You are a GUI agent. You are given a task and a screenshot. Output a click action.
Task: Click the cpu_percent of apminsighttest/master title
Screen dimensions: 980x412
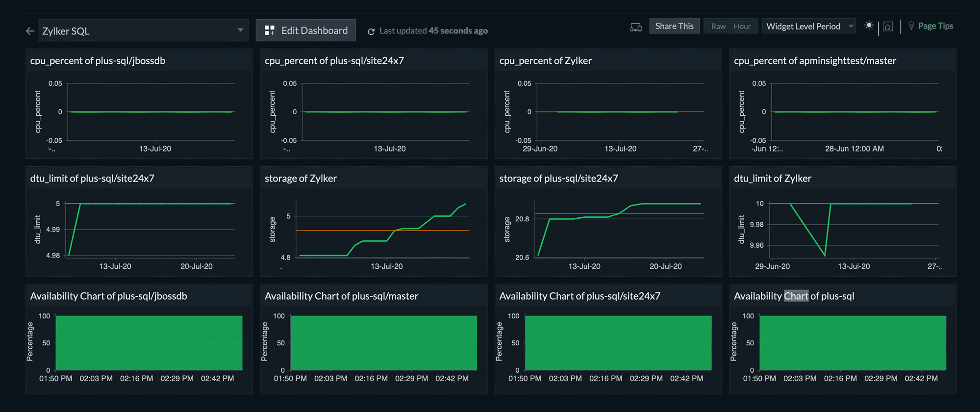pos(815,61)
